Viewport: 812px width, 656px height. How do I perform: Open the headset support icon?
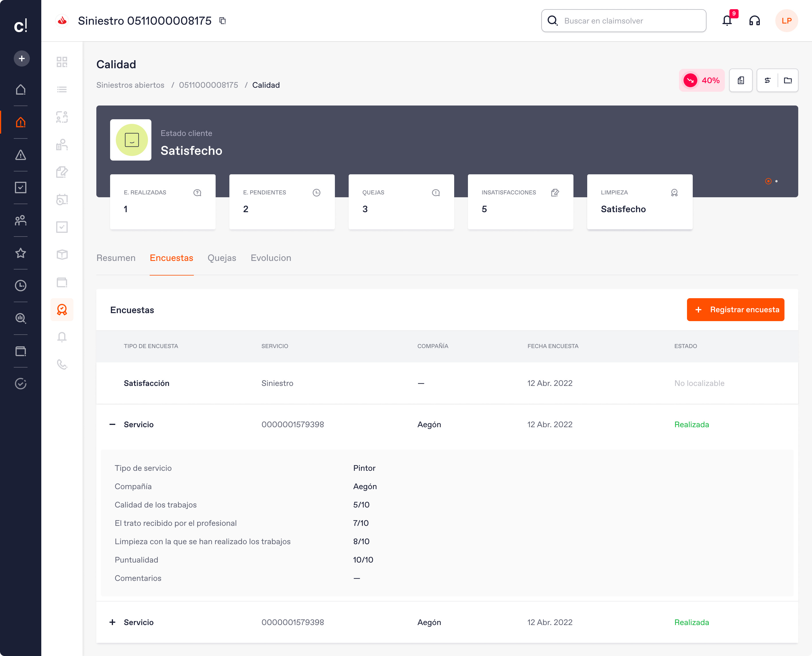755,20
